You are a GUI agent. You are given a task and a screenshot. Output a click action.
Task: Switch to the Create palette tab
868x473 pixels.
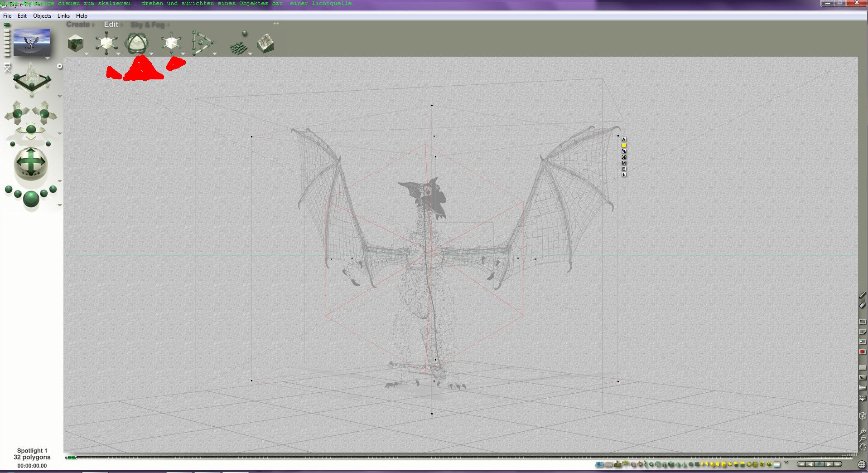(x=78, y=24)
